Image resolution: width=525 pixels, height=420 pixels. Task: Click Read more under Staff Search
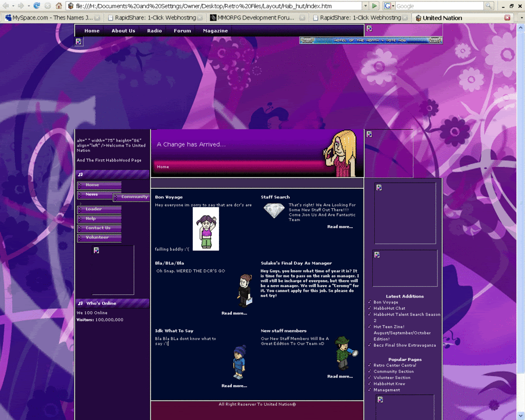tap(340, 227)
